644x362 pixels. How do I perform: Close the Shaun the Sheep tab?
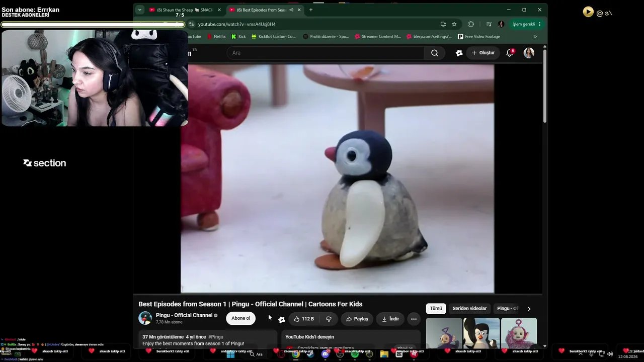point(219,10)
